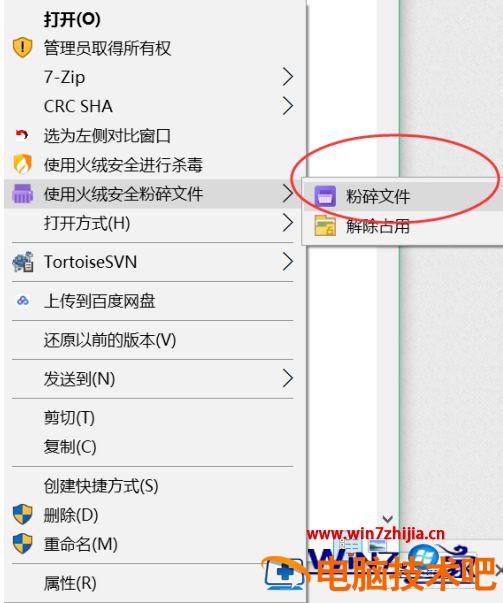Click the red arrow compare window icon
Screen dimensions: 503x603
click(x=22, y=135)
